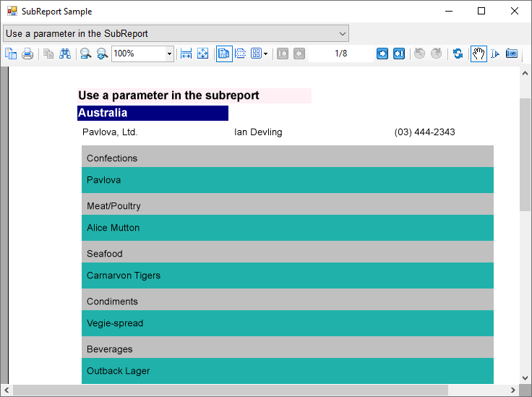Activate the text Selection tool
Viewport: 532px width, 397px height.
pyautogui.click(x=495, y=54)
